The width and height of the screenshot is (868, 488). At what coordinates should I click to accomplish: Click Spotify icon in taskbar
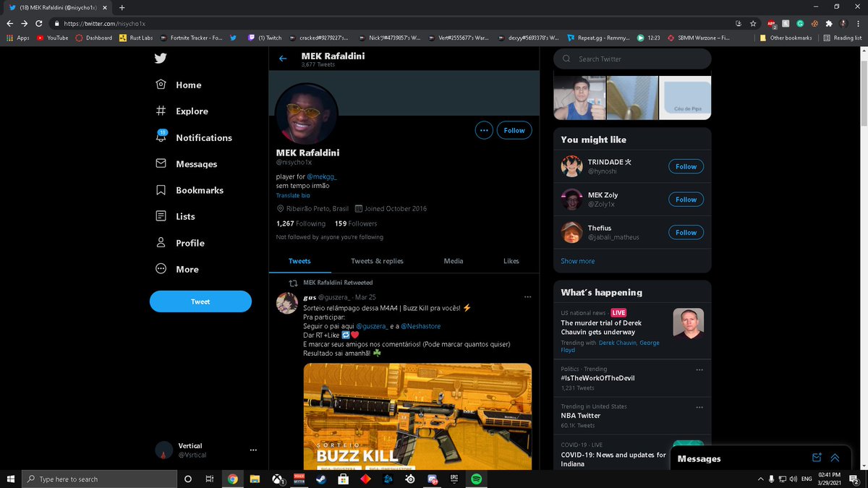(476, 479)
